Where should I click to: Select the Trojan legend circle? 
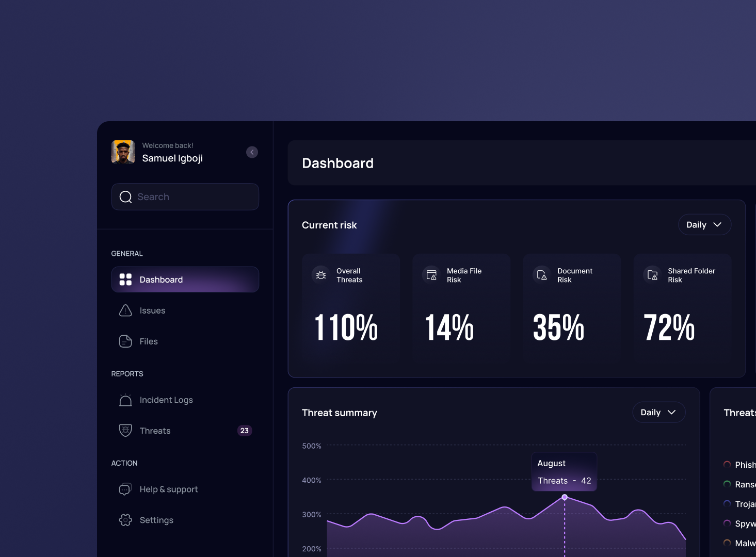[727, 504]
